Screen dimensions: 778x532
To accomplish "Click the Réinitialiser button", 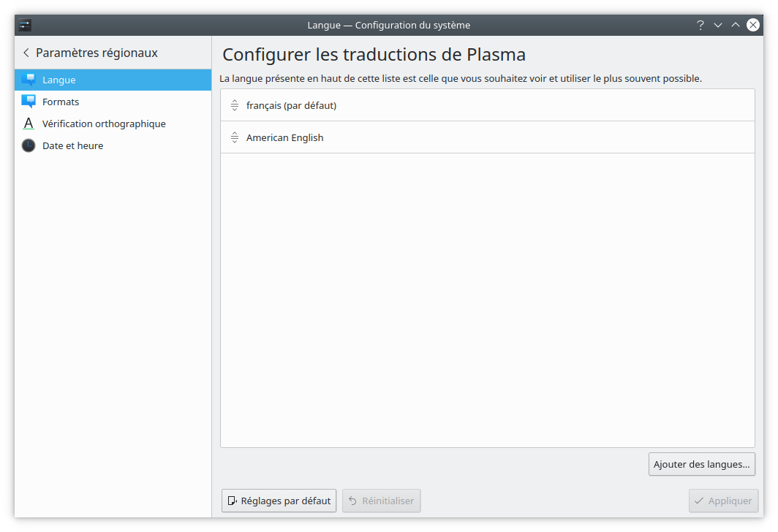I will click(x=381, y=501).
